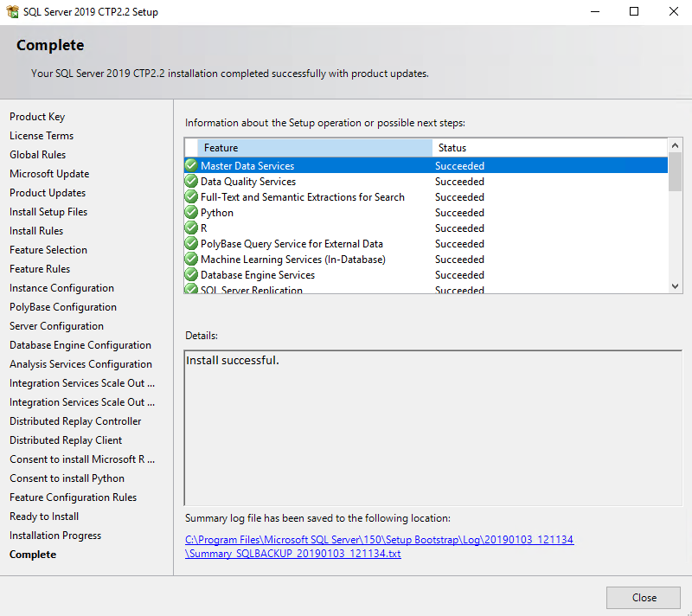Click Succeeded status for Python
Screen dimensions: 692x616
point(459,212)
